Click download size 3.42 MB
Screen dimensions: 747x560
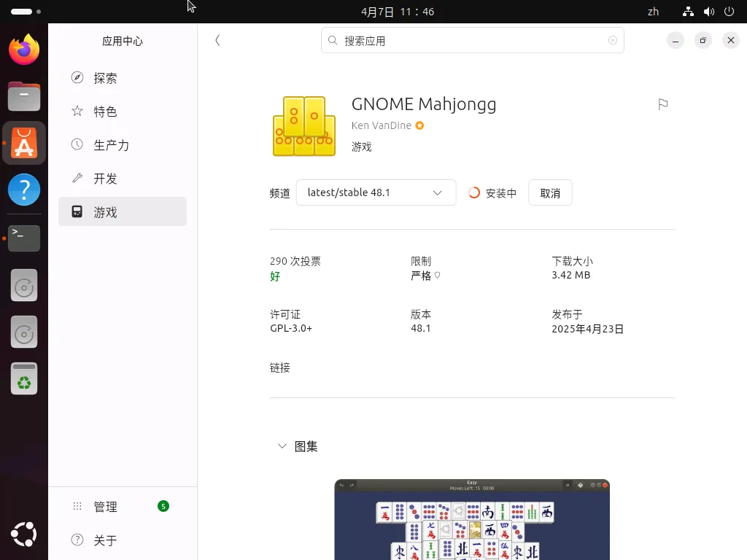(570, 275)
